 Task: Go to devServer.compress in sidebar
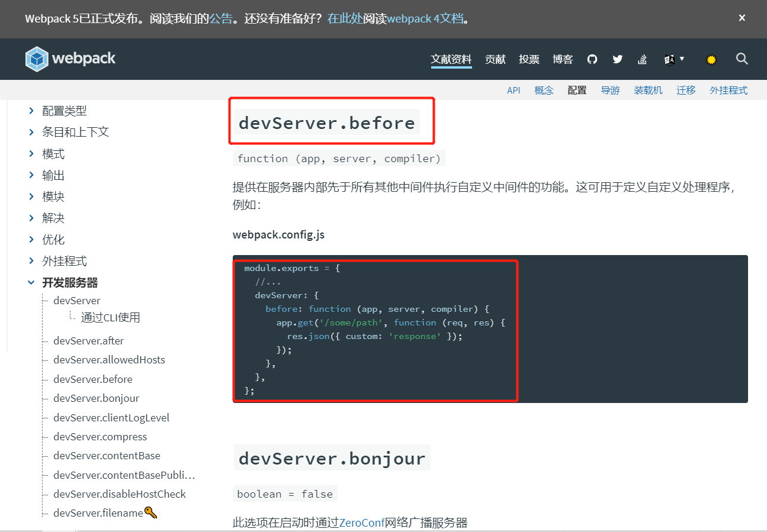(100, 437)
